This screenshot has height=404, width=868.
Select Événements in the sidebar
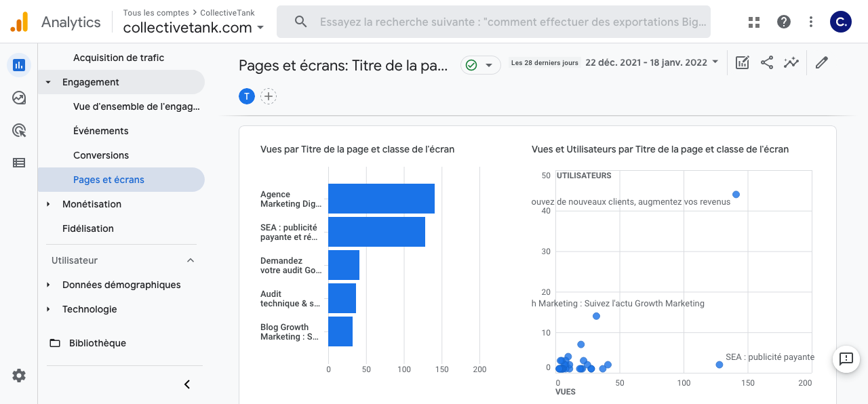point(101,131)
